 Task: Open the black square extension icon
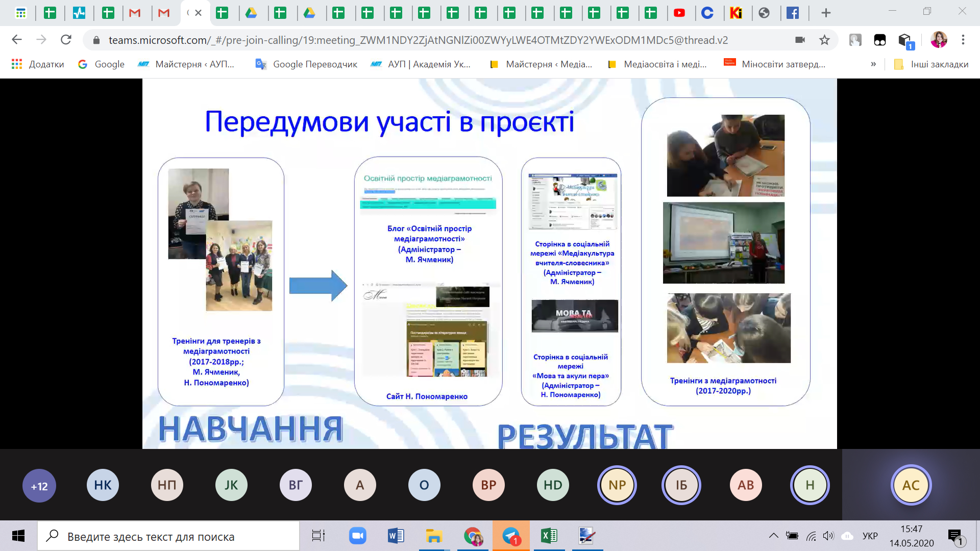[x=879, y=40]
